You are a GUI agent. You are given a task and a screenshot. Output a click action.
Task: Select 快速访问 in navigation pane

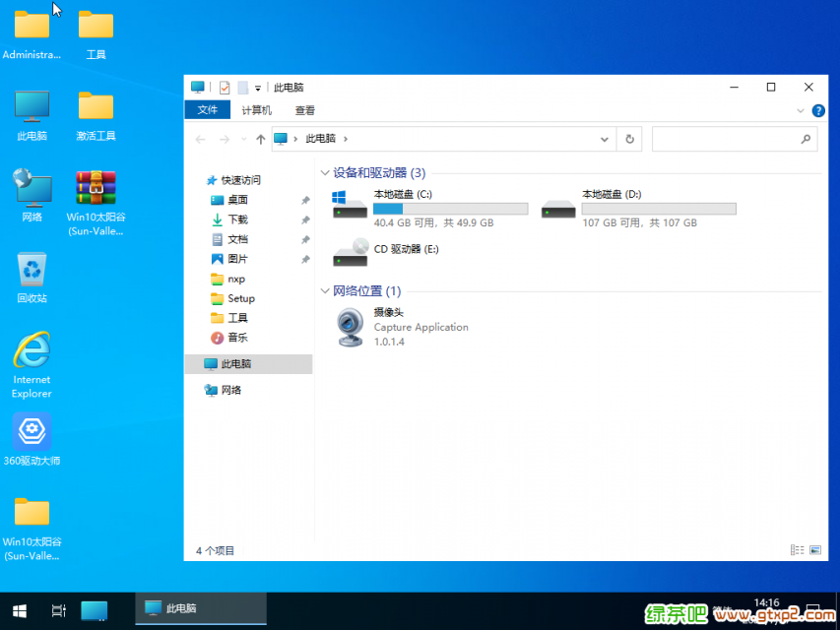tap(233, 180)
